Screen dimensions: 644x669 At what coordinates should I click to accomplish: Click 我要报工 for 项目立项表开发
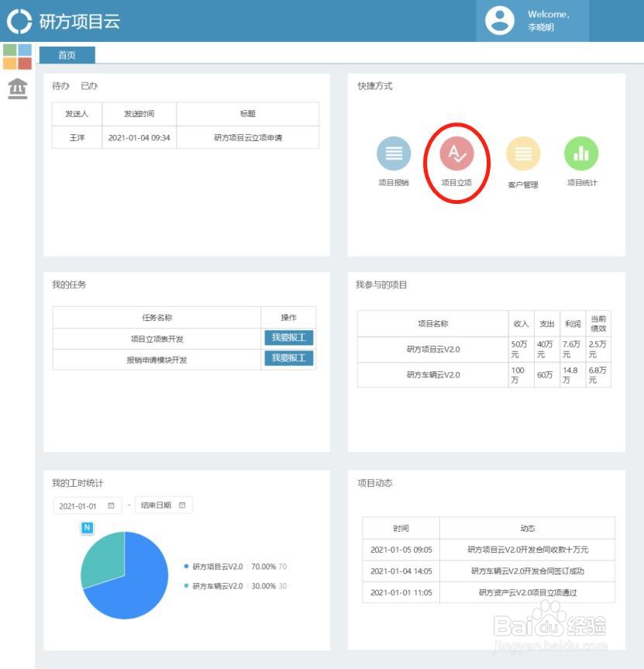289,337
